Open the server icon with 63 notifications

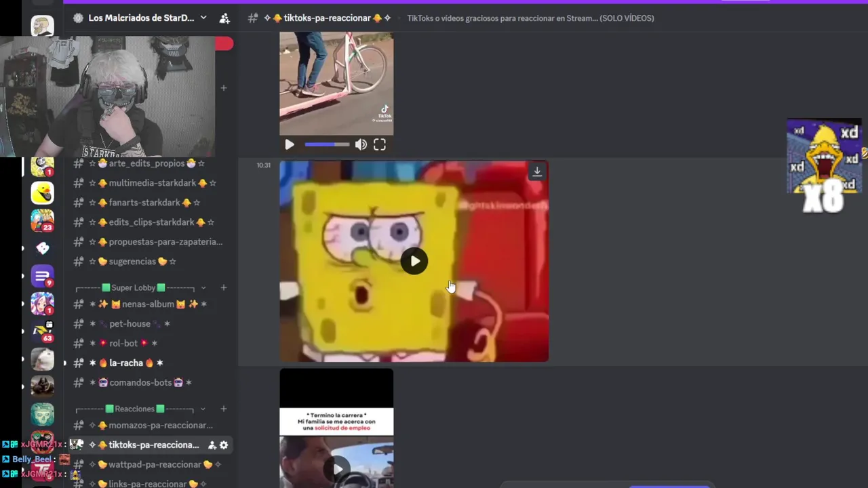42,332
